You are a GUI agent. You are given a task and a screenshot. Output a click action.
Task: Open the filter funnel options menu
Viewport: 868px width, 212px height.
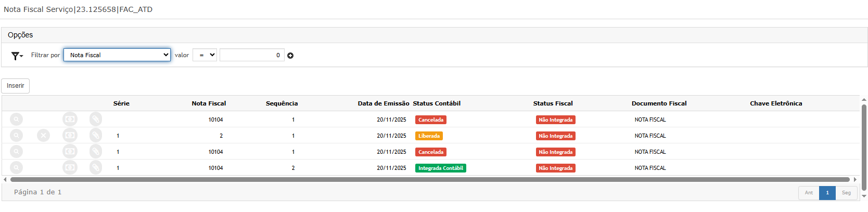pyautogui.click(x=17, y=56)
